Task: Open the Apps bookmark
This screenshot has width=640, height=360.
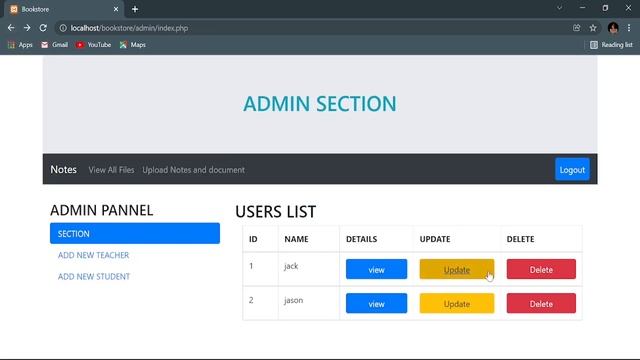Action: pyautogui.click(x=20, y=45)
